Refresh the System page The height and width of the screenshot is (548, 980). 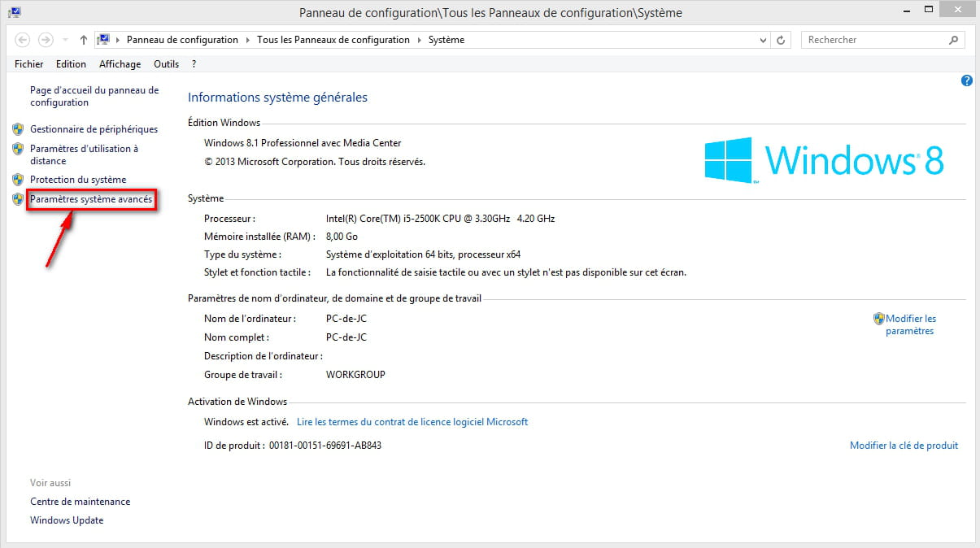(782, 40)
